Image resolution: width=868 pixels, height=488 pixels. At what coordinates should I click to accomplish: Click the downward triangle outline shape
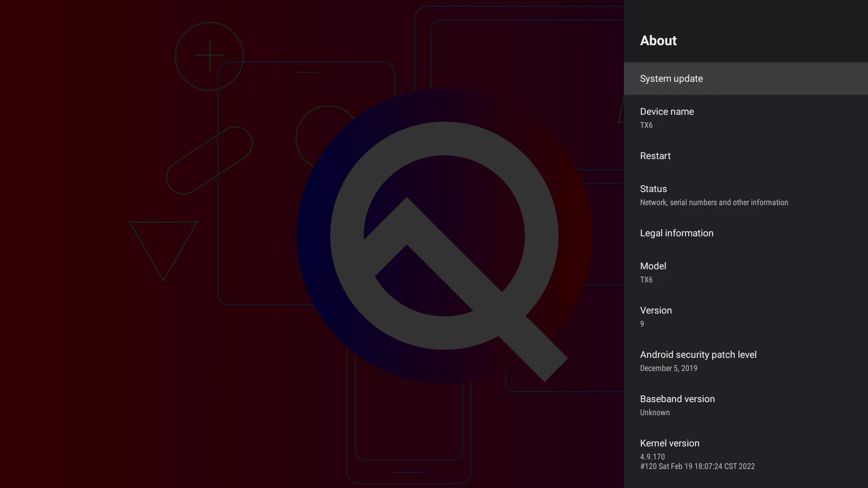pos(163,247)
